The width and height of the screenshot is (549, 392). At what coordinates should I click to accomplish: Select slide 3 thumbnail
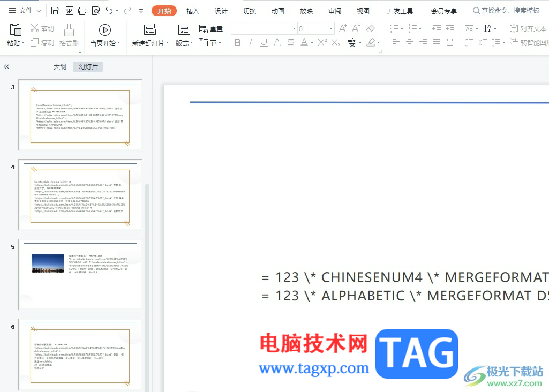80,115
